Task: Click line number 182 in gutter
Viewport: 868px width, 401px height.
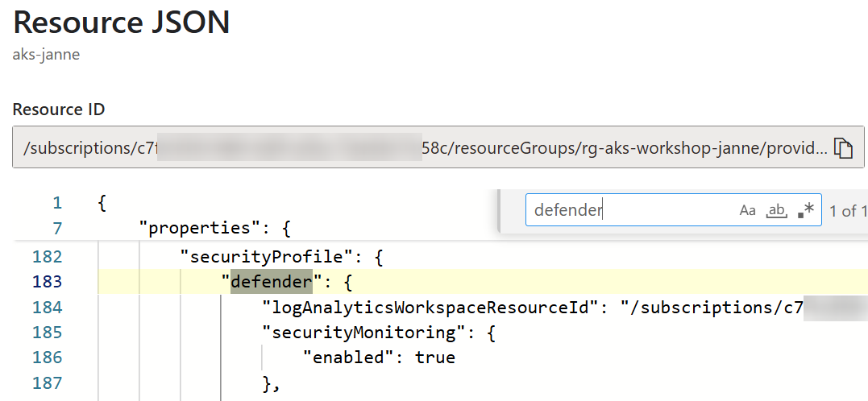Action: [47, 257]
